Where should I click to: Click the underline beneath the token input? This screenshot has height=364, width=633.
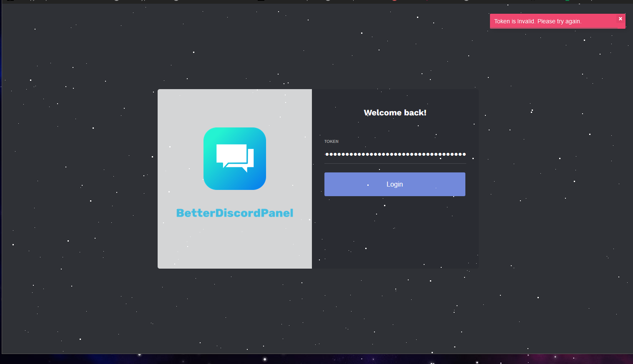pos(395,163)
